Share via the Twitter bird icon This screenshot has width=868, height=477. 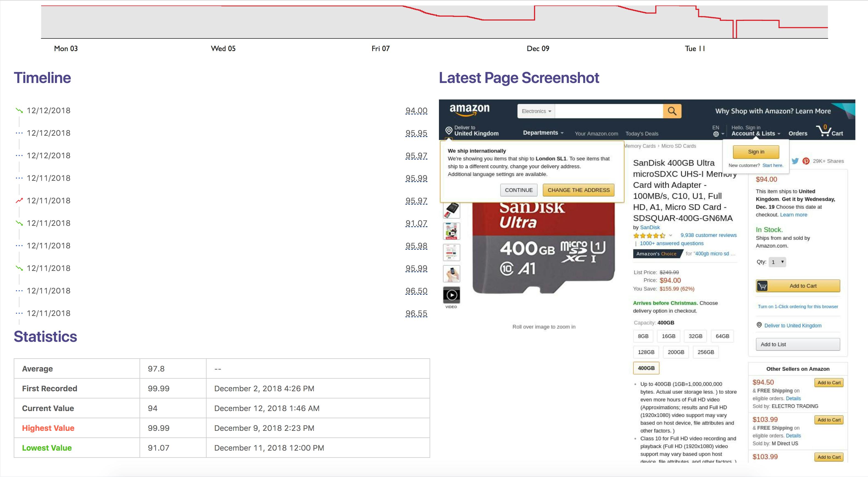tap(795, 161)
